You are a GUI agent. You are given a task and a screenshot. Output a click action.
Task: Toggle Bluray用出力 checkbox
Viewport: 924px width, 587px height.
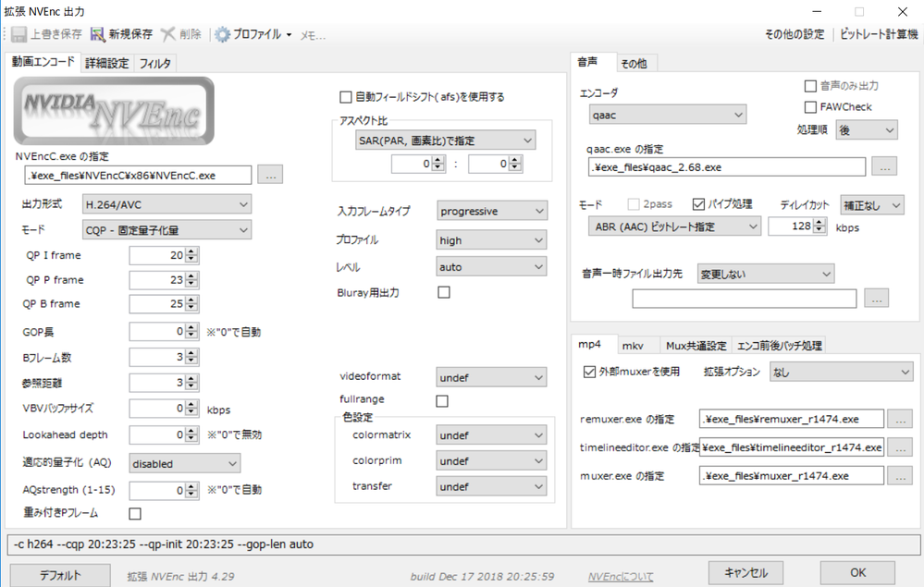[444, 293]
